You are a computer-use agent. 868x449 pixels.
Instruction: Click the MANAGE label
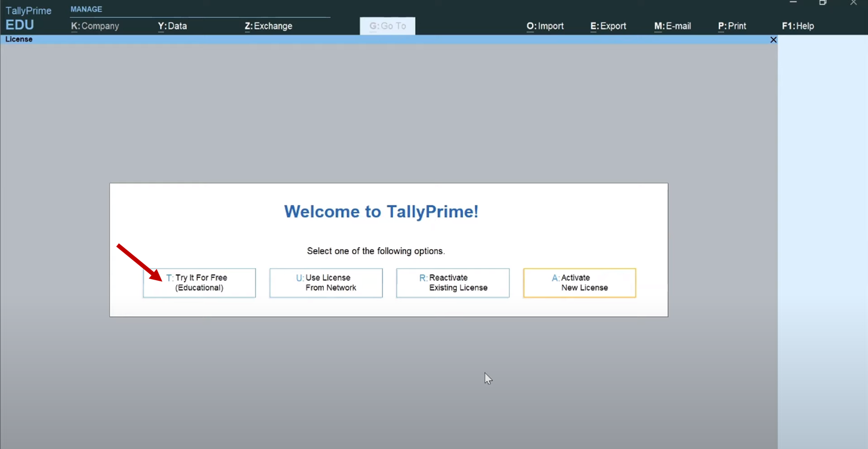[x=86, y=9]
